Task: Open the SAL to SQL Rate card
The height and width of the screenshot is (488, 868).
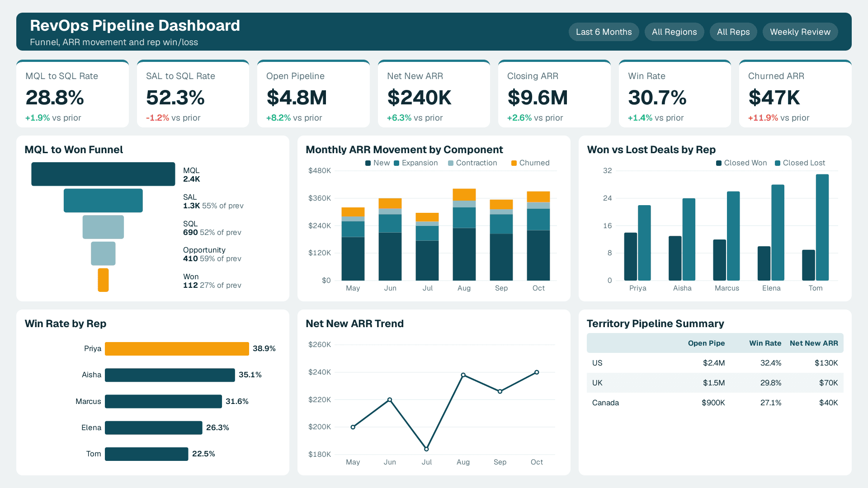Action: [193, 94]
